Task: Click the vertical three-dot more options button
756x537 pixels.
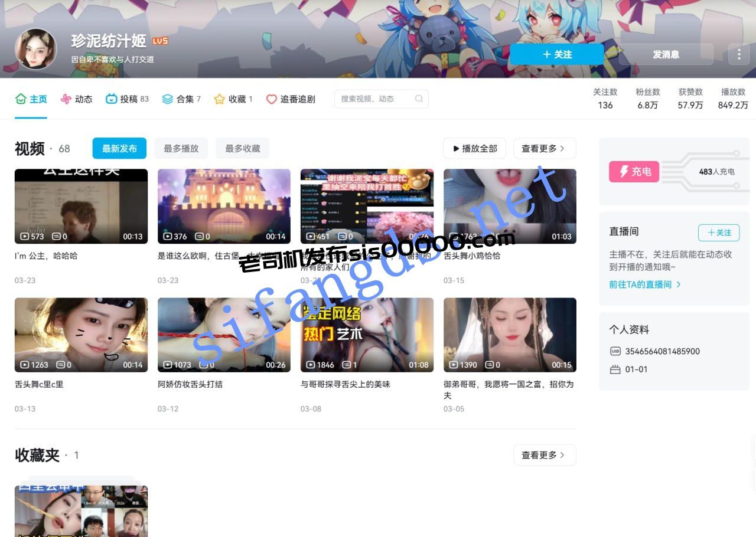Action: 739,54
